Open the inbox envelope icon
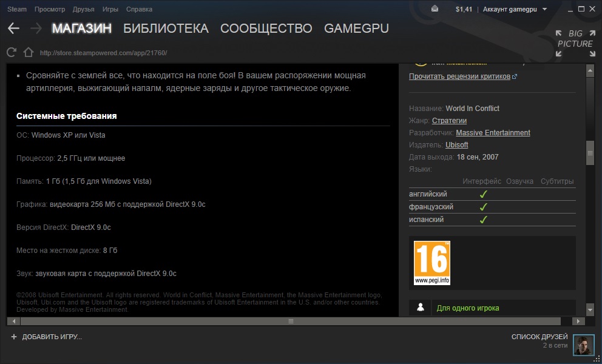Screen dimensions: 602x364 tap(435, 9)
